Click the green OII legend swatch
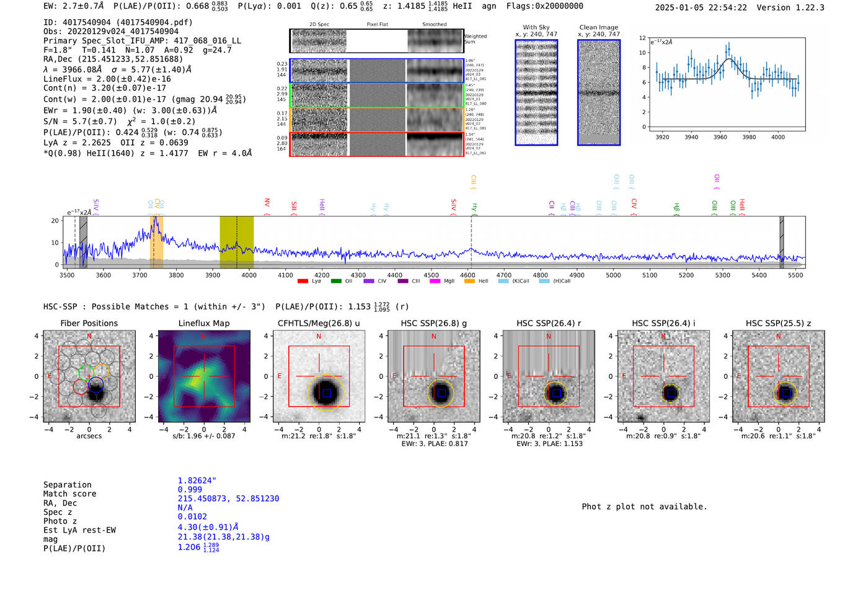 (336, 282)
